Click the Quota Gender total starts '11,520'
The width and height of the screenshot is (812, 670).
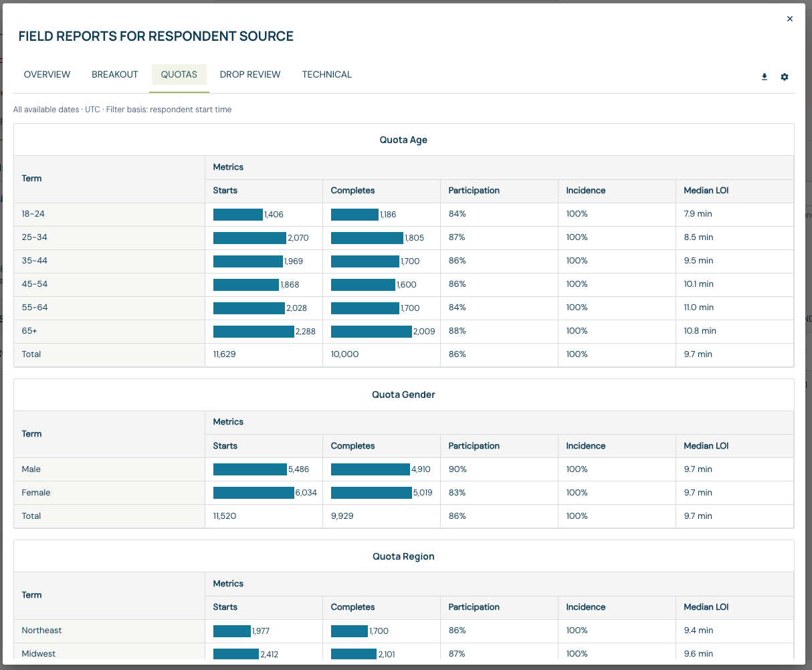click(x=225, y=516)
